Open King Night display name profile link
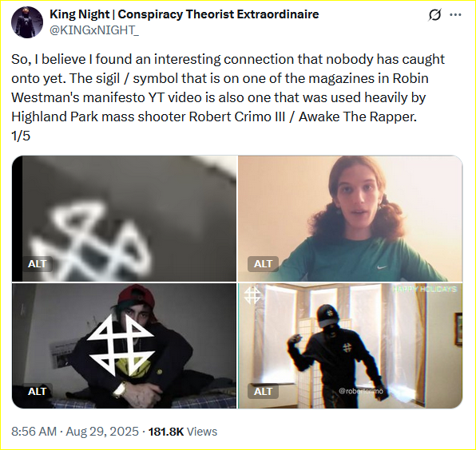Viewport: 476px width, 450px height. pyautogui.click(x=184, y=14)
